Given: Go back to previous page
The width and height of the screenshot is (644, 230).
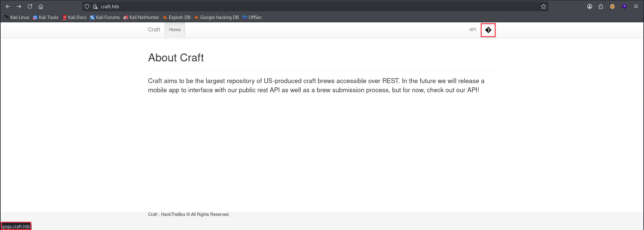Looking at the screenshot, I should coord(8,6).
